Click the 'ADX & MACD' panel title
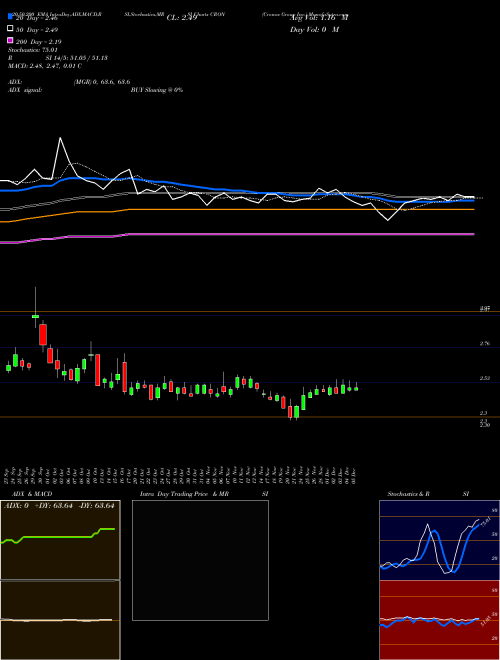 (32, 494)
